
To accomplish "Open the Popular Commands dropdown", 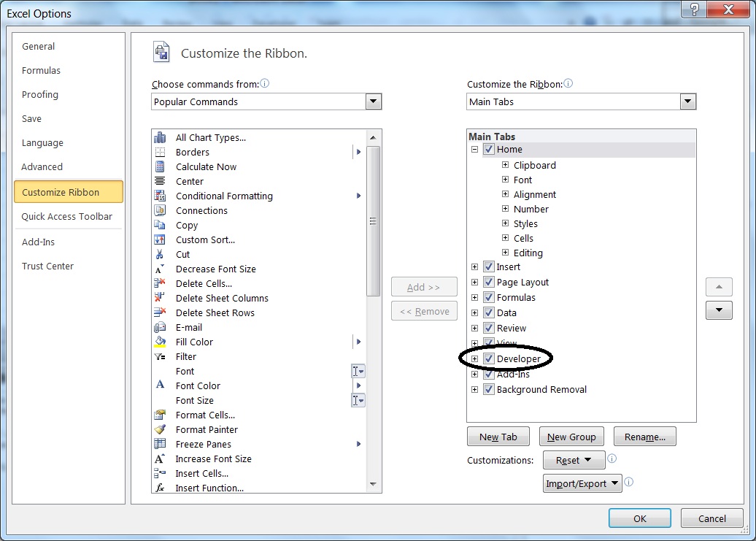I will [x=374, y=101].
